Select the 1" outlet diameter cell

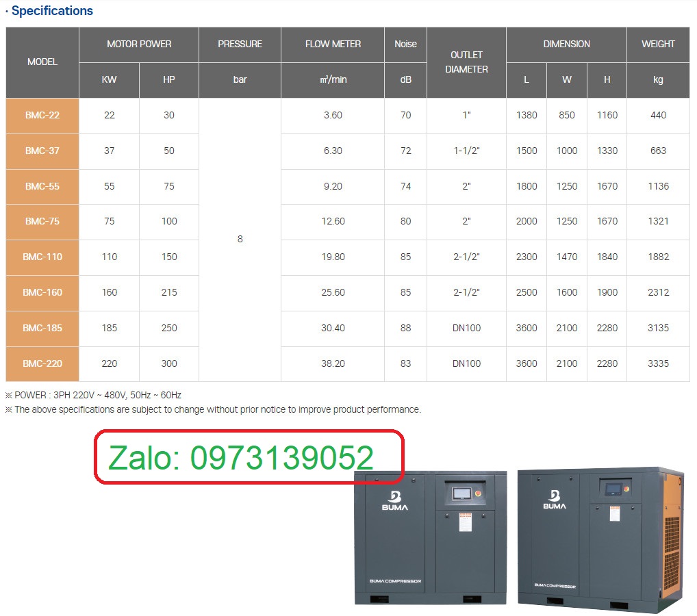pyautogui.click(x=466, y=115)
